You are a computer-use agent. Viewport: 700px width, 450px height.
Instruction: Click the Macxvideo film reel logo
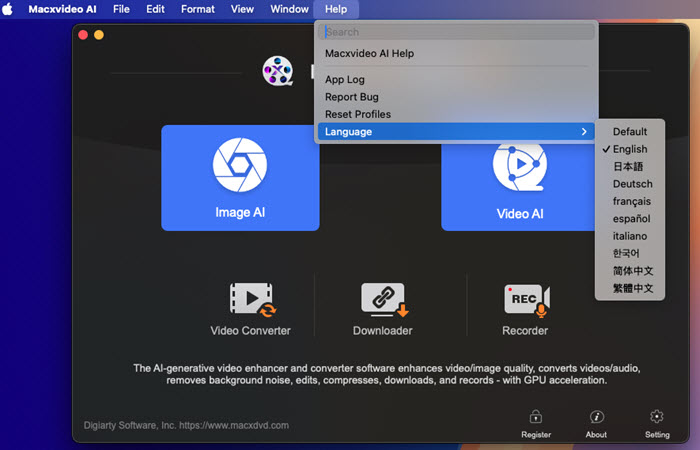point(278,71)
